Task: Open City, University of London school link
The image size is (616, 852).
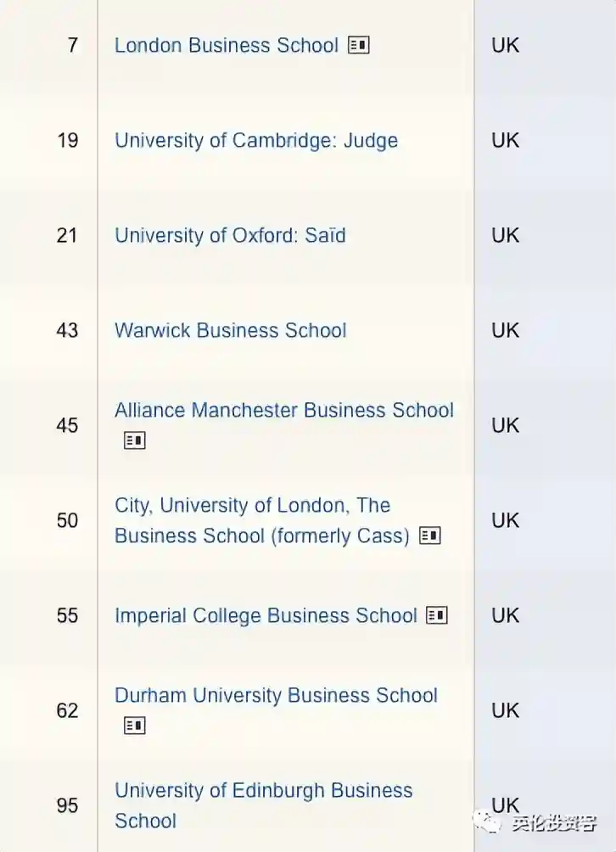Action: click(x=252, y=506)
